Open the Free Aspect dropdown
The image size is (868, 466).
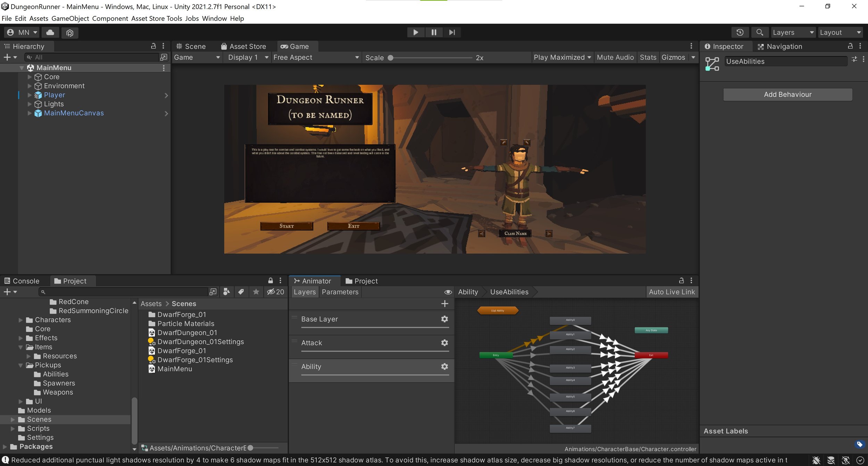tap(316, 57)
